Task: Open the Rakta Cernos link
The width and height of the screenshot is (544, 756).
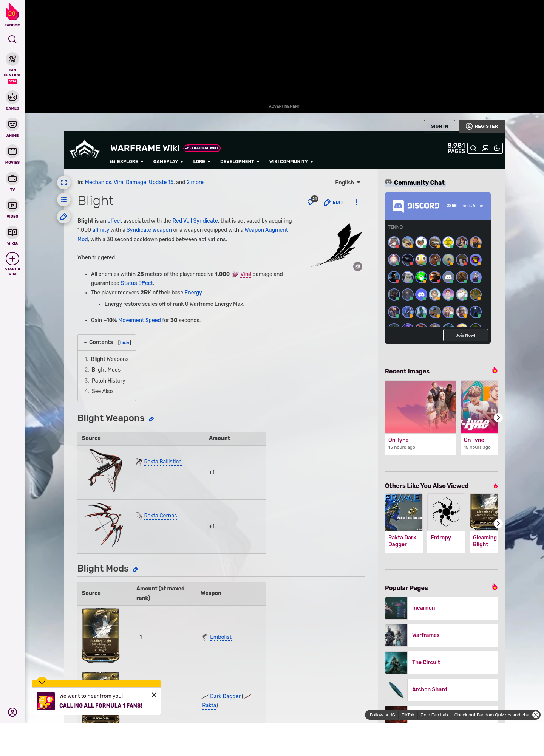Action: click(161, 516)
